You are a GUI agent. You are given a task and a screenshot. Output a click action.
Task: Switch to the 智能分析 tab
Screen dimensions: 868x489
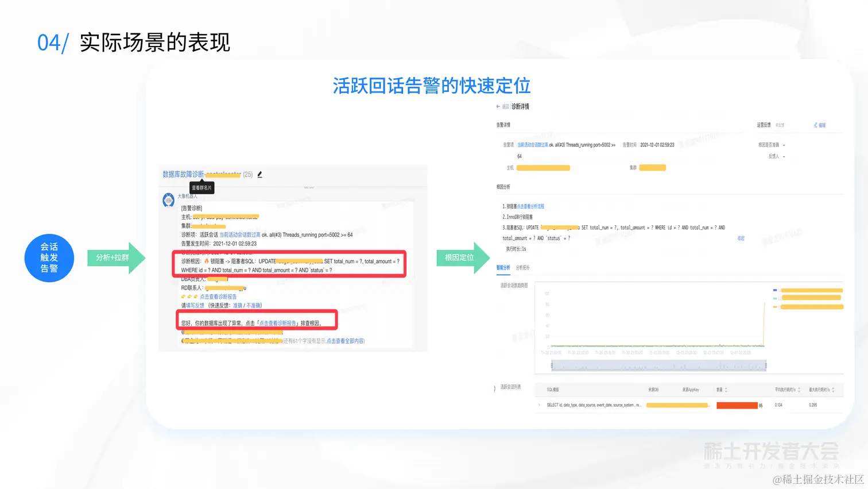pos(503,268)
